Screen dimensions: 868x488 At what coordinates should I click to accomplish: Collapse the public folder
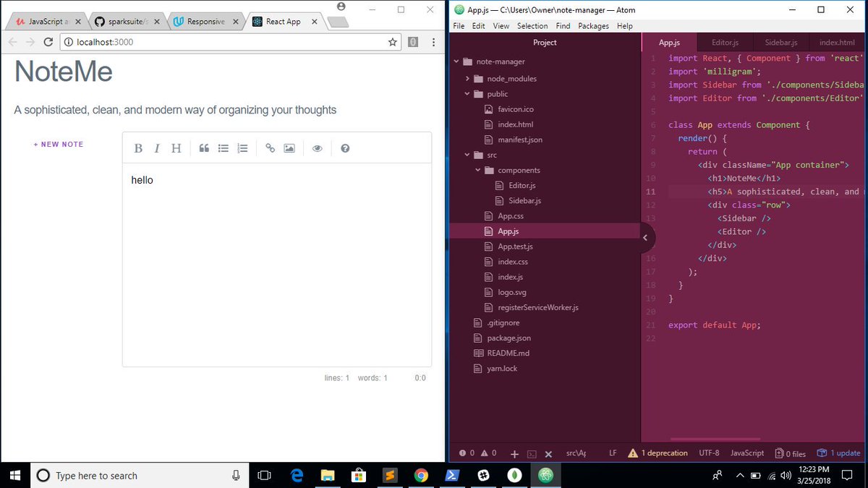pyautogui.click(x=467, y=93)
